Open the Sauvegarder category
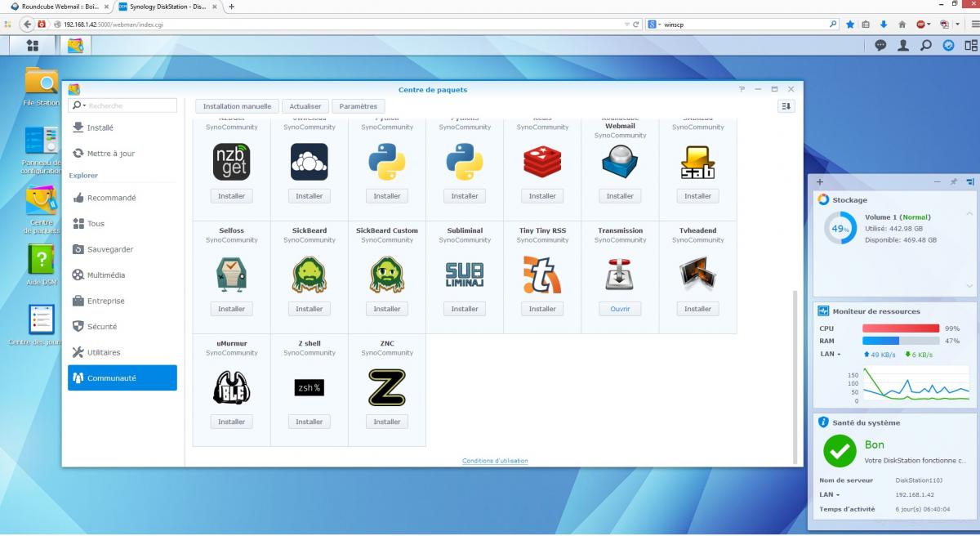This screenshot has height=536, width=980. [122, 249]
